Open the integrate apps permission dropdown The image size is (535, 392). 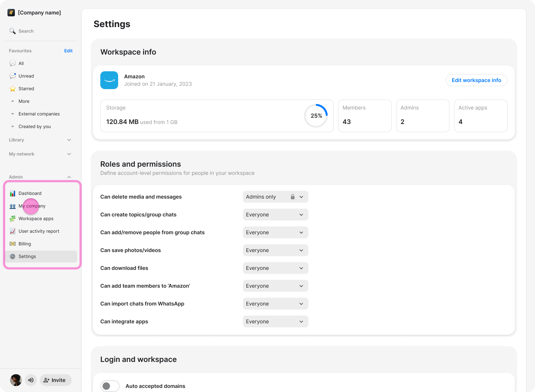pyautogui.click(x=276, y=321)
